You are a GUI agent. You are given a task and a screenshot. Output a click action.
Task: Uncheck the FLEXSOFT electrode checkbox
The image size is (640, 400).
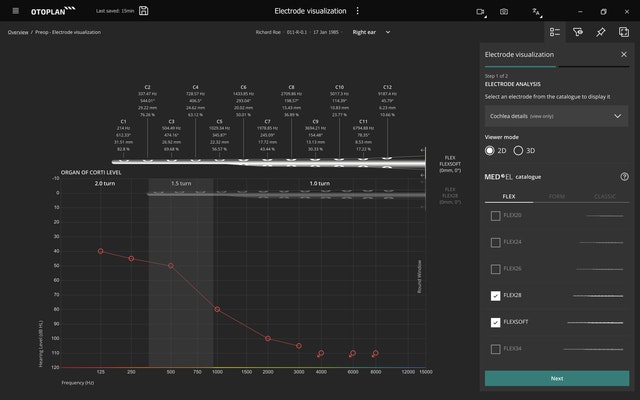coord(496,322)
